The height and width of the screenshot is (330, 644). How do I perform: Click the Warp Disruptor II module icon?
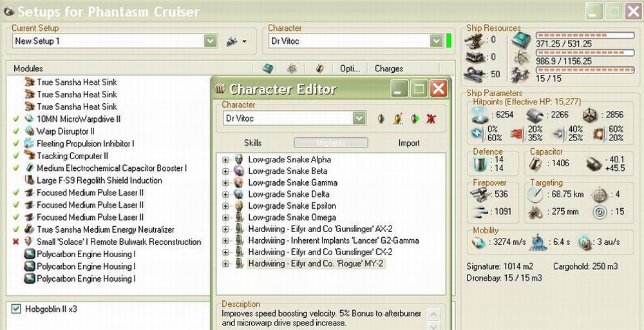(29, 131)
